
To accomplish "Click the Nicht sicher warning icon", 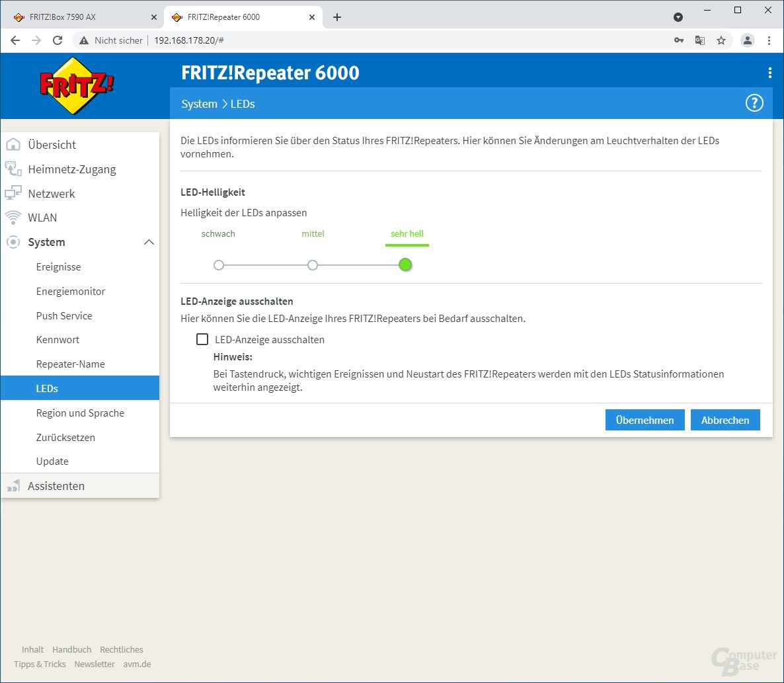I will (x=84, y=40).
